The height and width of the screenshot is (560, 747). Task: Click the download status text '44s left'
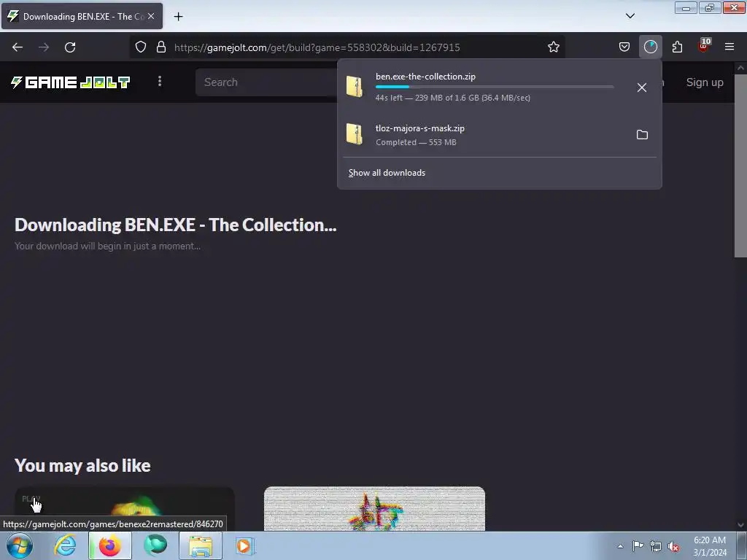[452, 98]
